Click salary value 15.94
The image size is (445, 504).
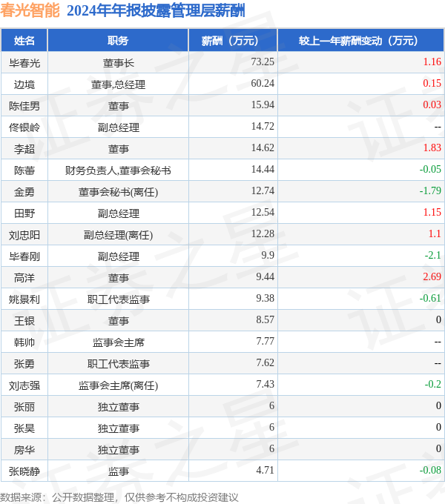(x=263, y=105)
